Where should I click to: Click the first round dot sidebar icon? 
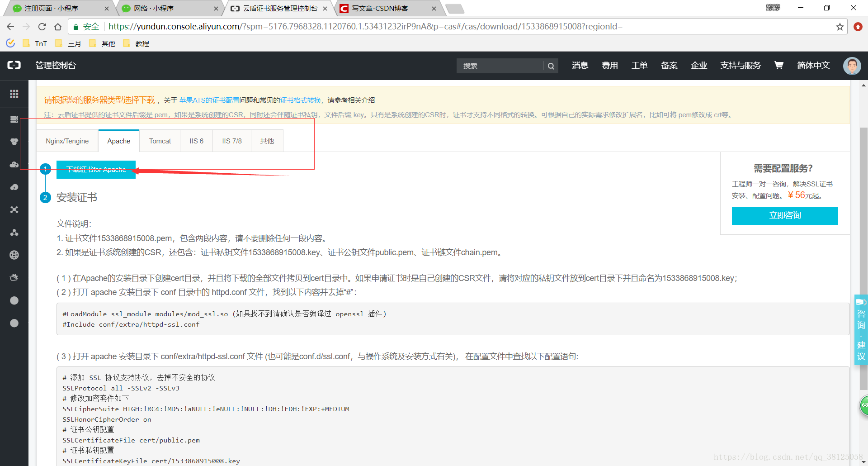pyautogui.click(x=14, y=300)
